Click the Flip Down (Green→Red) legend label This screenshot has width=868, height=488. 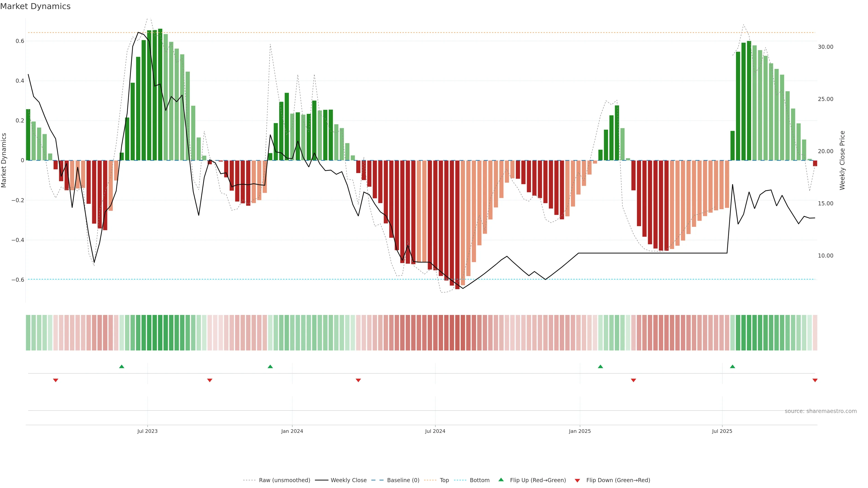click(618, 480)
